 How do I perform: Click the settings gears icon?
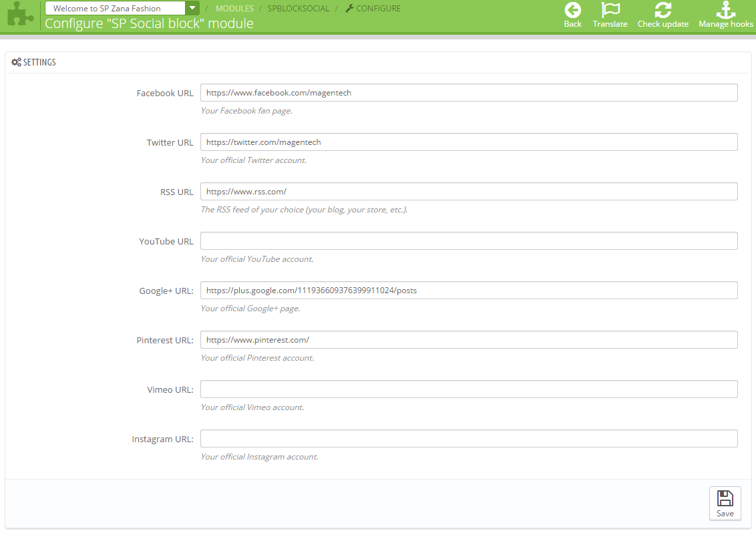[x=17, y=62]
